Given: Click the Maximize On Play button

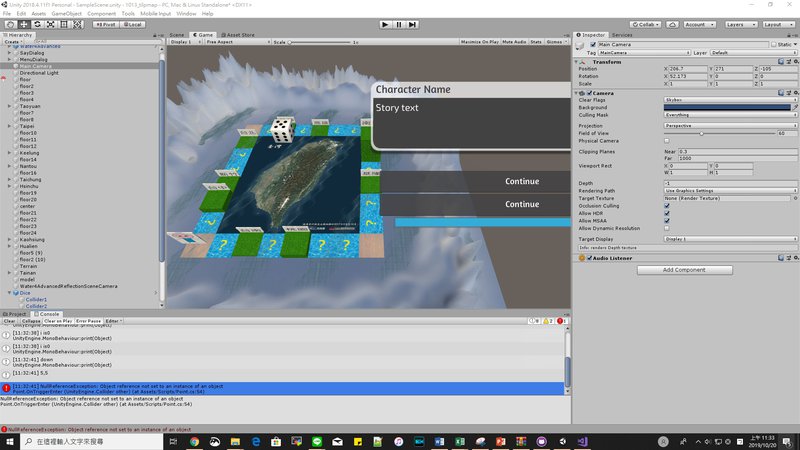Looking at the screenshot, I should 479,43.
